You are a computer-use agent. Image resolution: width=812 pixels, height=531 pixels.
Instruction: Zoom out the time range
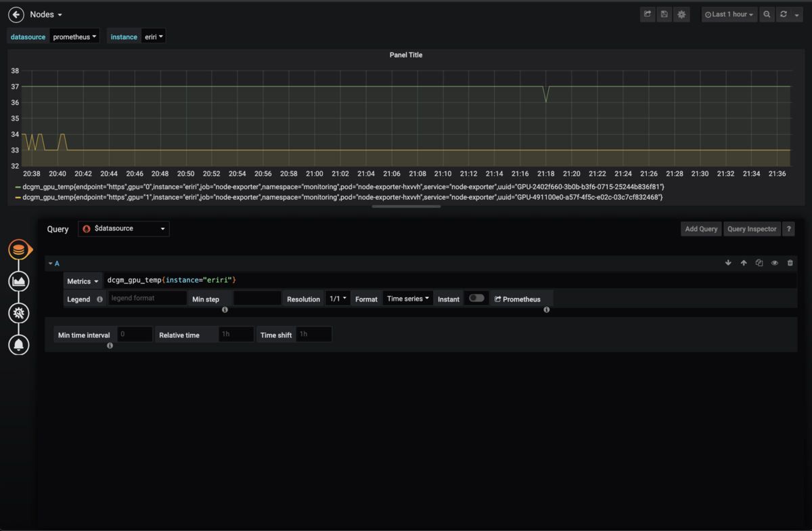click(x=767, y=14)
